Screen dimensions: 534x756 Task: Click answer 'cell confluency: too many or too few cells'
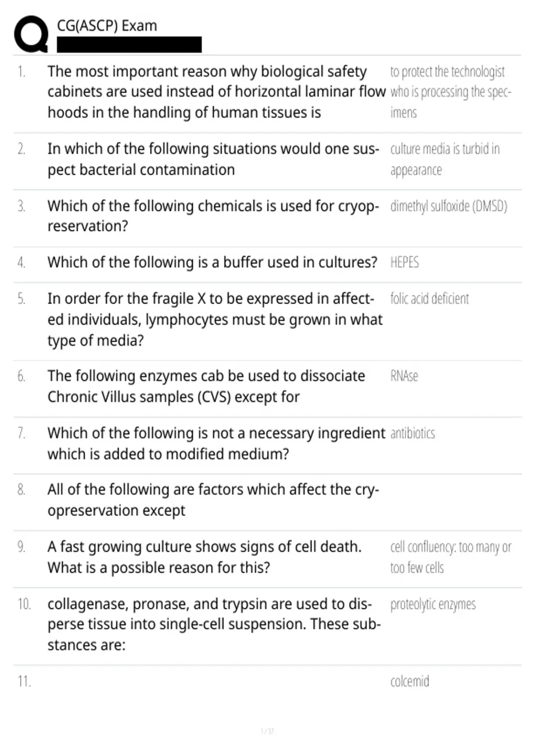pyautogui.click(x=451, y=557)
